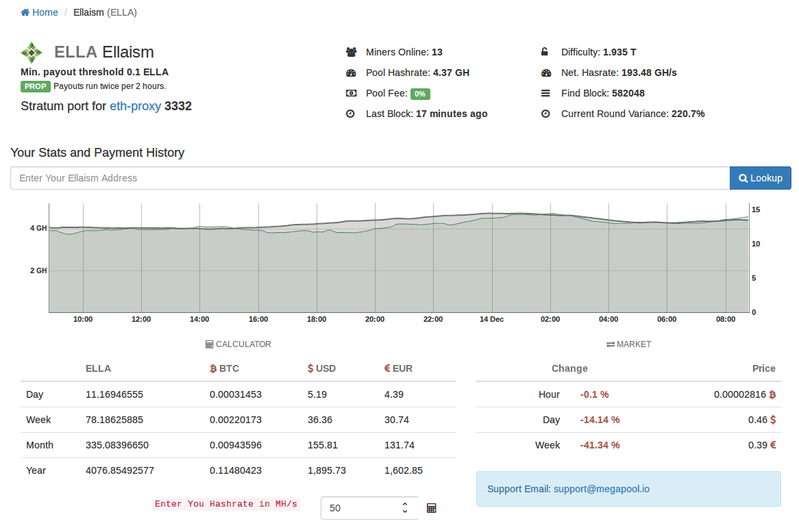Click the euro icon beside price 0.39

tap(773, 446)
